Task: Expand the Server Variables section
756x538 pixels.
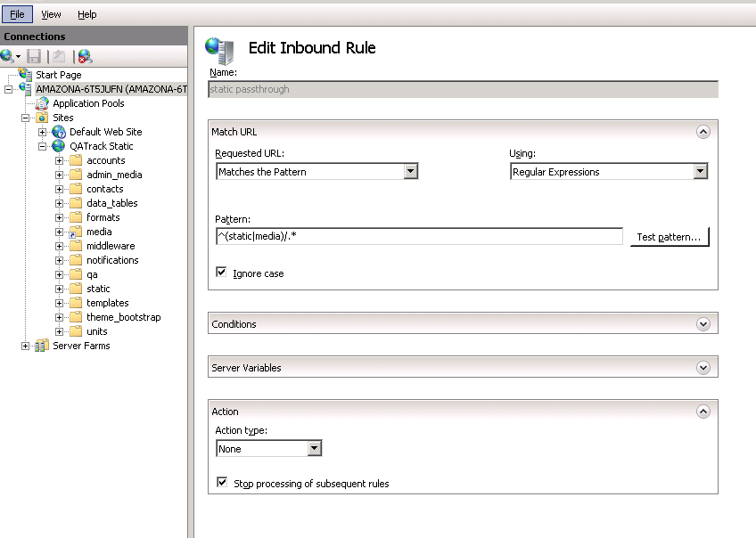Action: tap(703, 367)
